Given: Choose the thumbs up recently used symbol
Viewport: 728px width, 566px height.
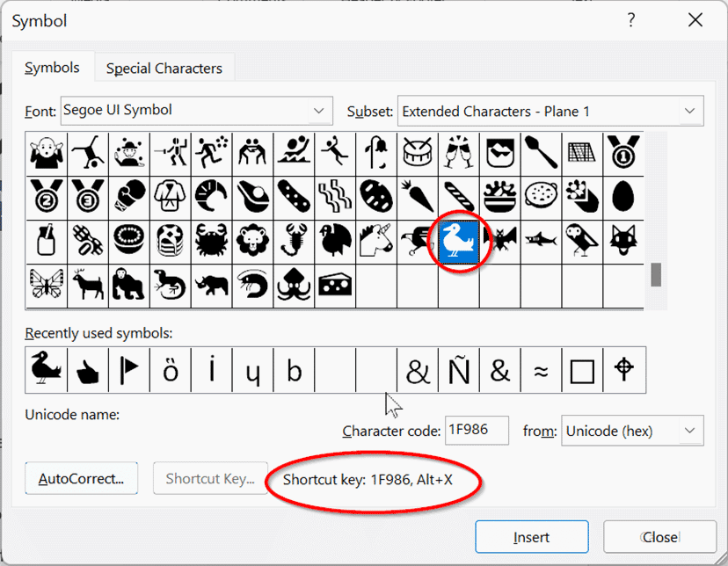Looking at the screenshot, I should pyautogui.click(x=87, y=370).
